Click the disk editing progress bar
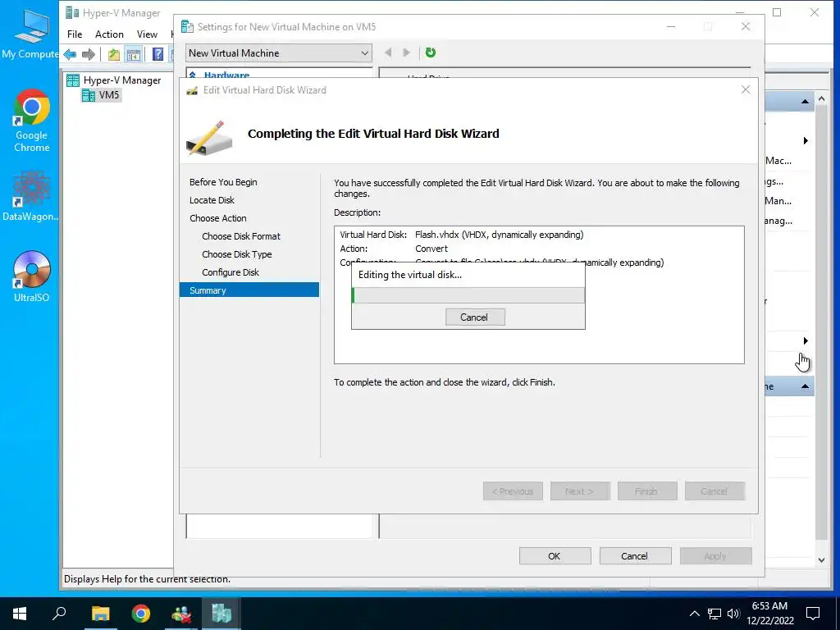This screenshot has width=840, height=630. pos(468,295)
